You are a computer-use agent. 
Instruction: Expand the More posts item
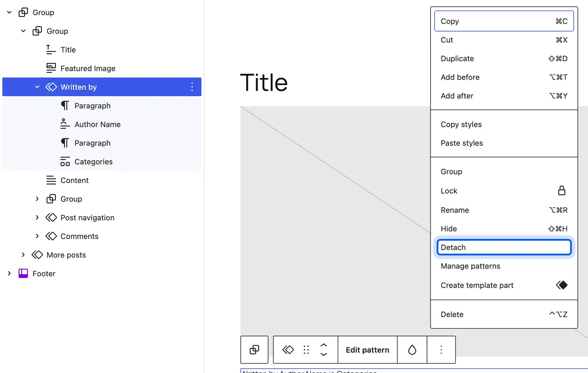click(x=23, y=255)
